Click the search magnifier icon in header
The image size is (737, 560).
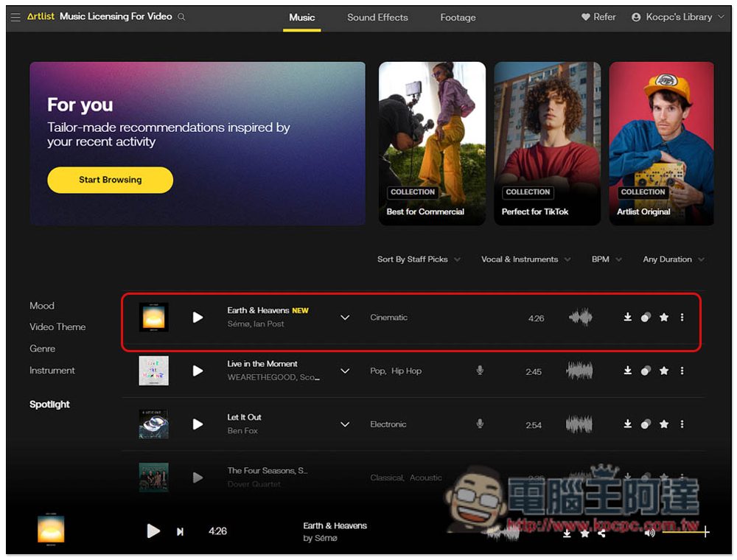point(181,17)
